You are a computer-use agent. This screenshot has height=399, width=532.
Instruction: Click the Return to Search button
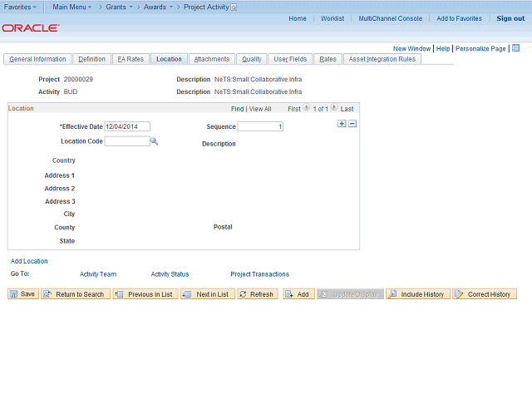click(76, 293)
